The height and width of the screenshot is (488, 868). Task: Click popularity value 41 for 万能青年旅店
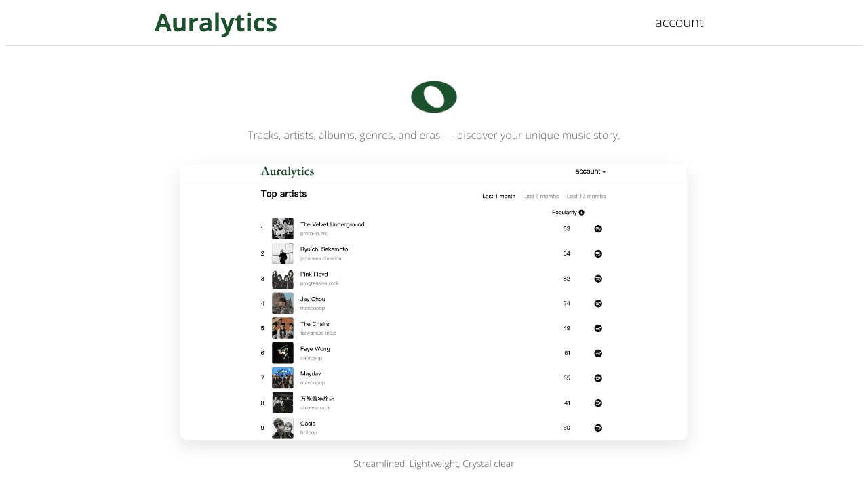click(x=568, y=403)
